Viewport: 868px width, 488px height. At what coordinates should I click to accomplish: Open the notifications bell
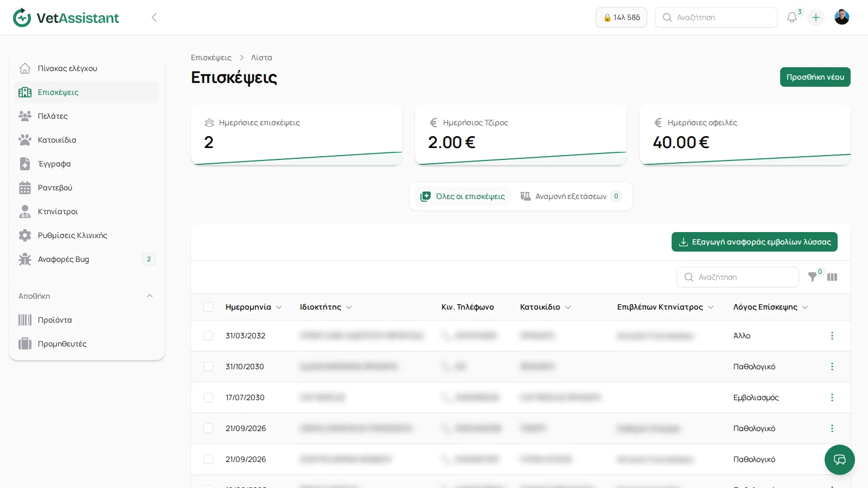click(x=792, y=17)
